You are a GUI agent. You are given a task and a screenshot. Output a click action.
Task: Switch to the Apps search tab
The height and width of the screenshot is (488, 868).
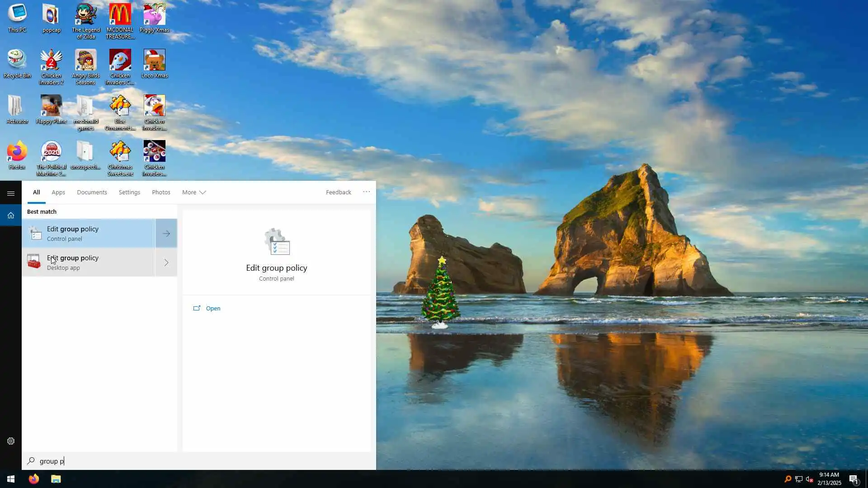[58, 192]
